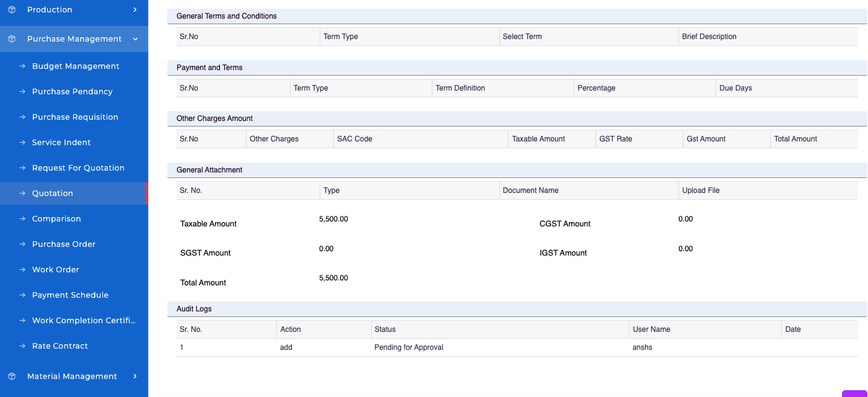Click the purple button at bottom right

[x=854, y=393]
